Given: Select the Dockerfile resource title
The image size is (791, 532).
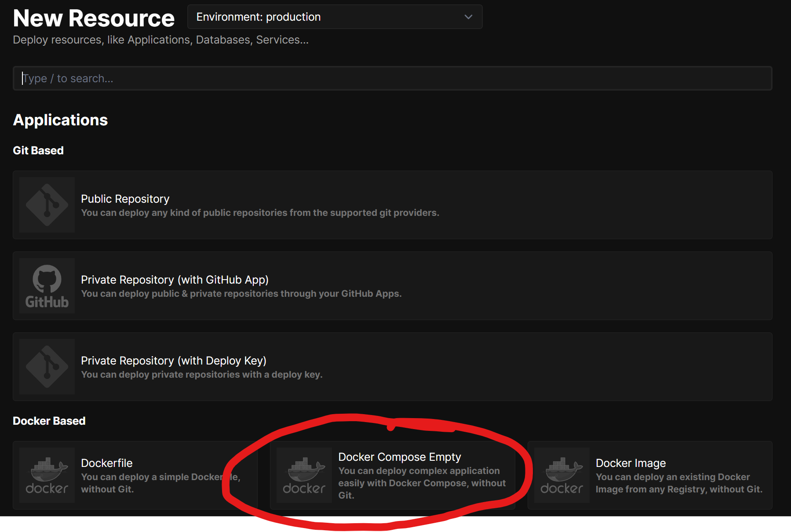Looking at the screenshot, I should point(107,463).
